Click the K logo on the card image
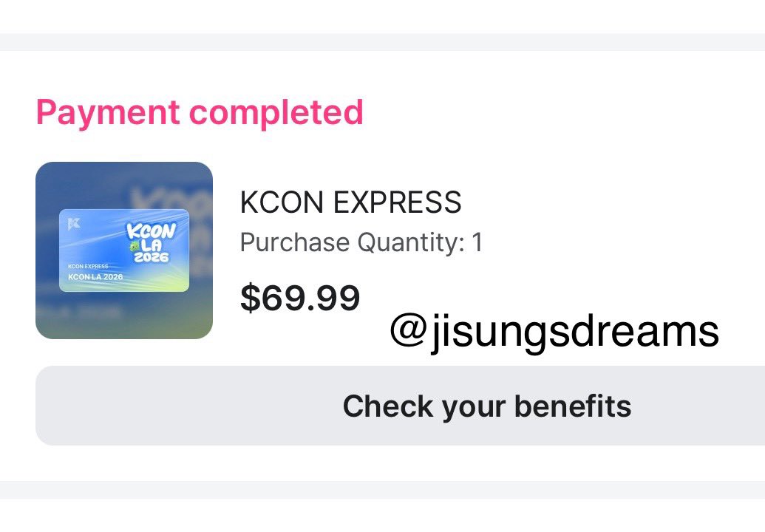 [72, 222]
